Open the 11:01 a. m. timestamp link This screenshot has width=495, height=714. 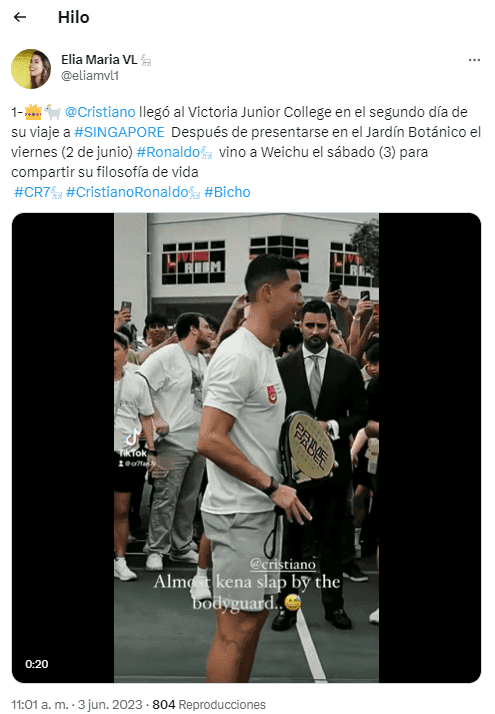click(40, 704)
